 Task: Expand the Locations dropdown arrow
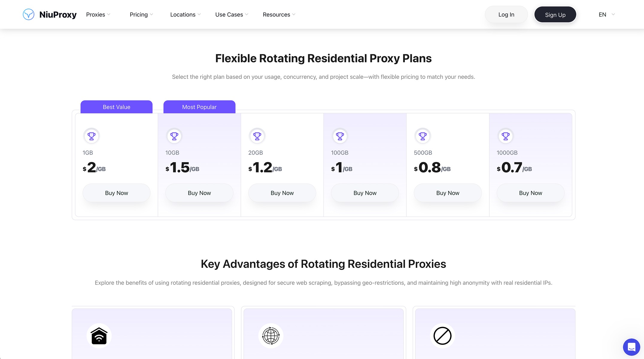pyautogui.click(x=199, y=14)
